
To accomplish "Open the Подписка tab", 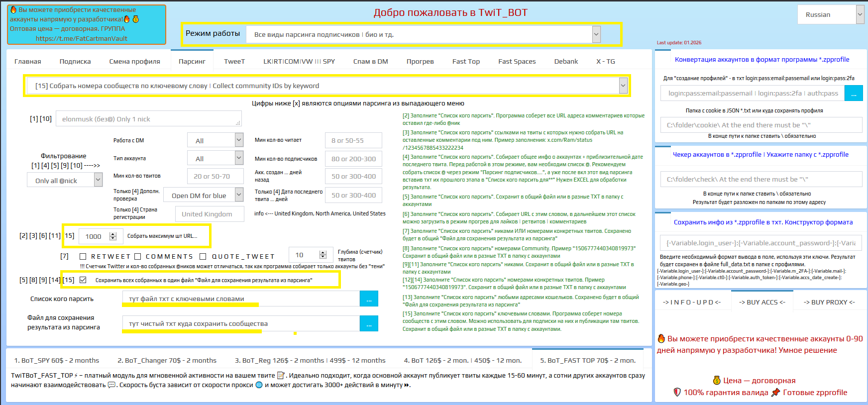I will pyautogui.click(x=75, y=61).
